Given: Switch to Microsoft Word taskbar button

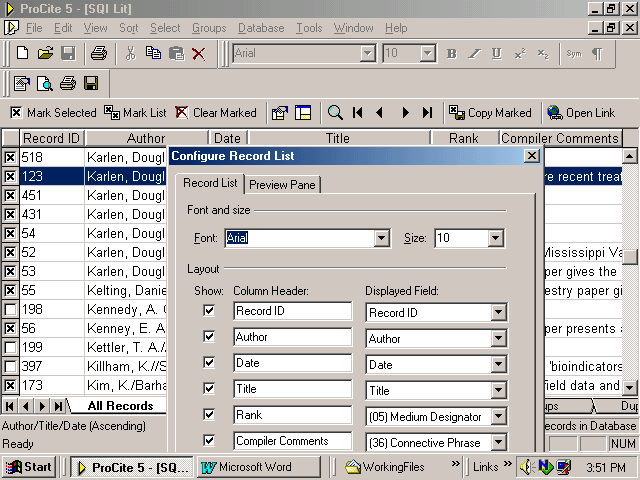Looking at the screenshot, I should 259,467.
